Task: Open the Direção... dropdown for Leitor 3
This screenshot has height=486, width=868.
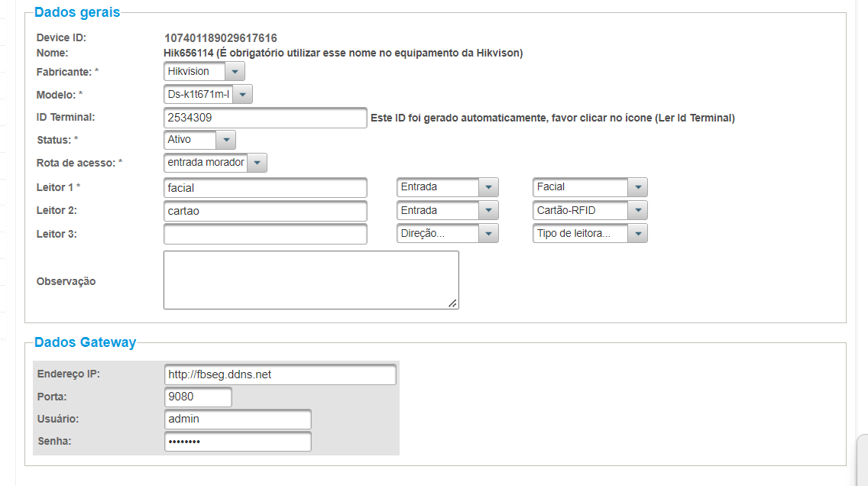Action: point(447,234)
